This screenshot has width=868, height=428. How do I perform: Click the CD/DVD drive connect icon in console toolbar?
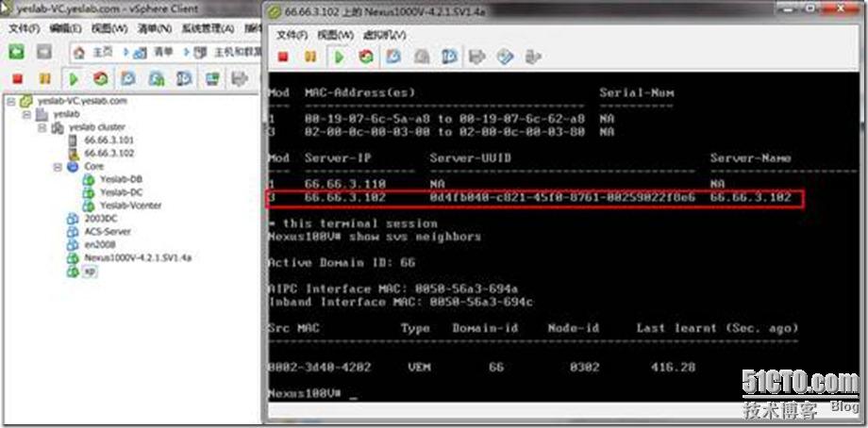(505, 57)
